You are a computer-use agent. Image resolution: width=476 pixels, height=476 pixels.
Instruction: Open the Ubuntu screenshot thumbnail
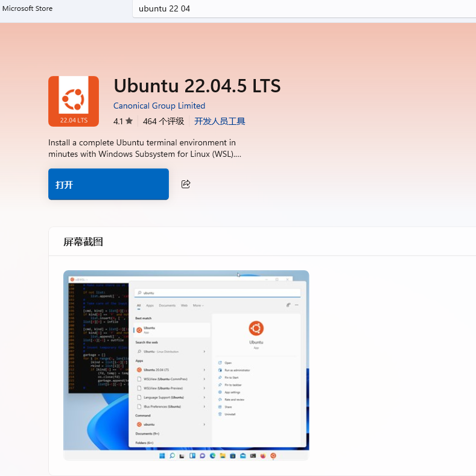tap(186, 365)
